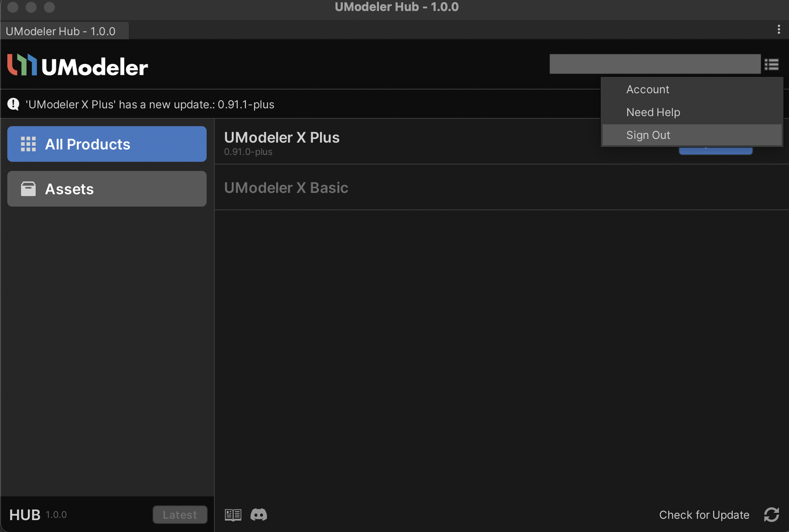Select the UModeler X Basic product row

(x=502, y=187)
